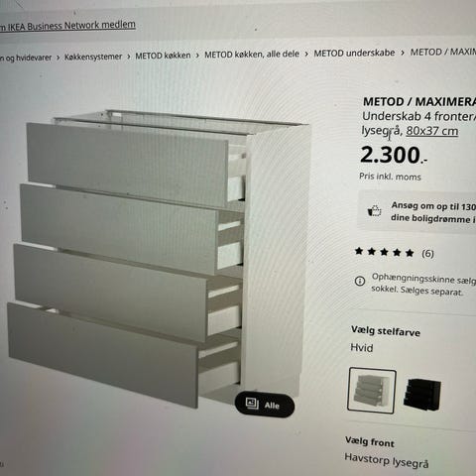Screen dimensions: 476x476
Task: Open METOD køkken, alle dele breadcrumb
Action: click(x=252, y=54)
